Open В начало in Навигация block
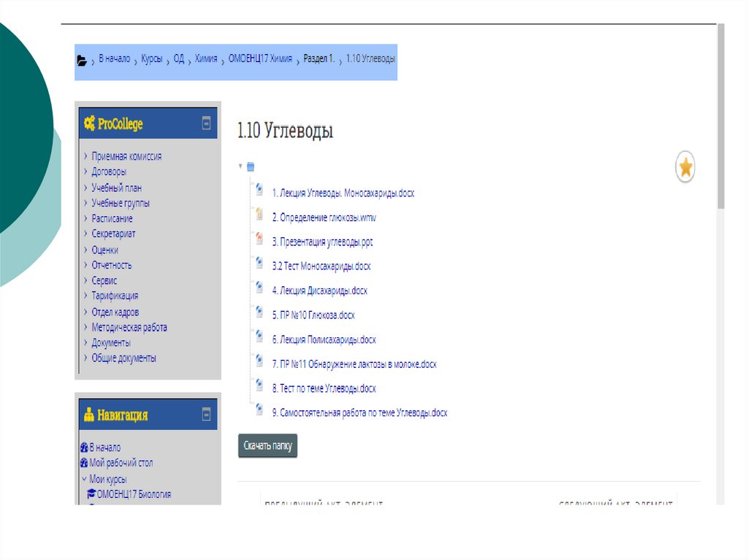Image resolution: width=748 pixels, height=560 pixels. 105,448
